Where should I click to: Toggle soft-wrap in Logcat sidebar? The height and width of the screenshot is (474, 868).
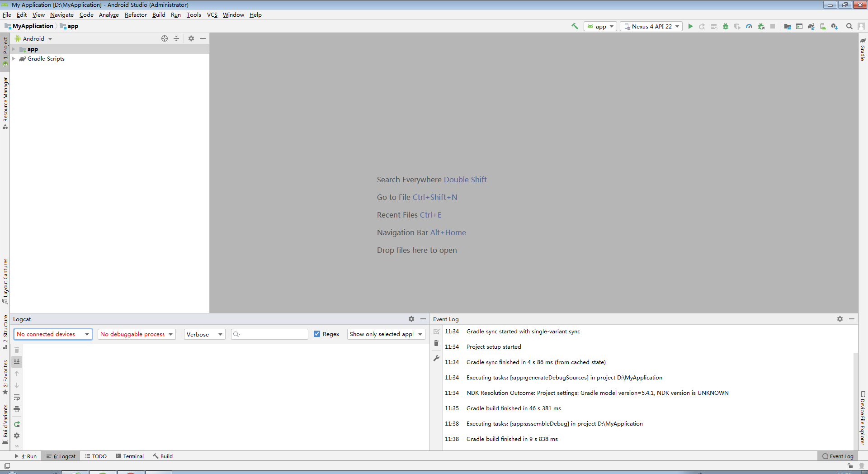pyautogui.click(x=17, y=397)
